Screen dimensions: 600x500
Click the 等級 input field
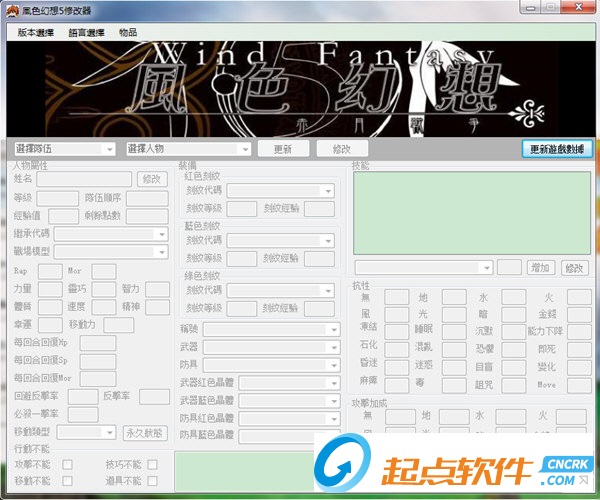[x=57, y=198]
